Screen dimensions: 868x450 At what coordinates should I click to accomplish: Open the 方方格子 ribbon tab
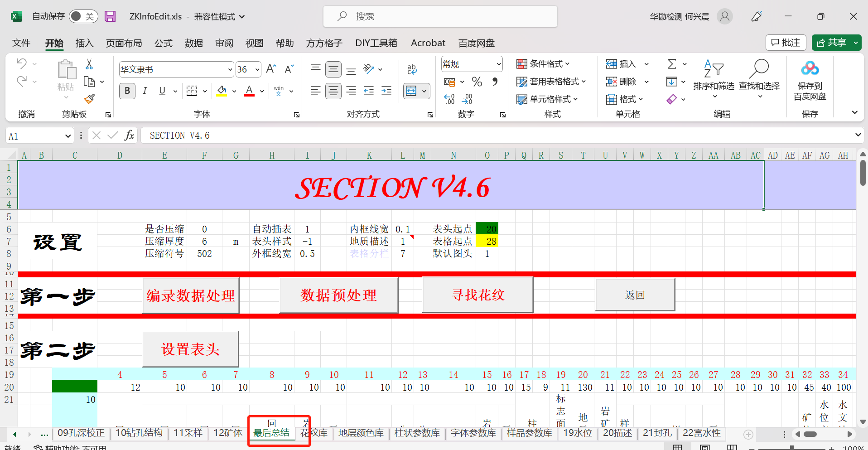324,43
